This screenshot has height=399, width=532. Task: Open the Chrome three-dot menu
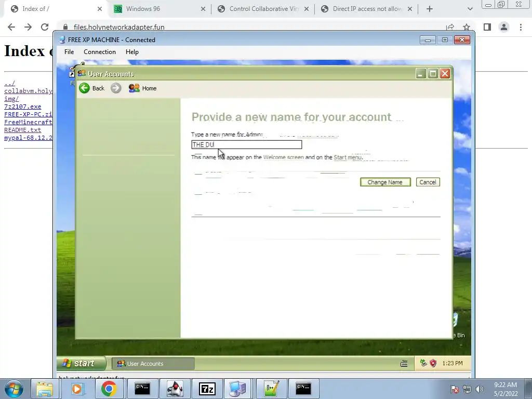point(521,27)
